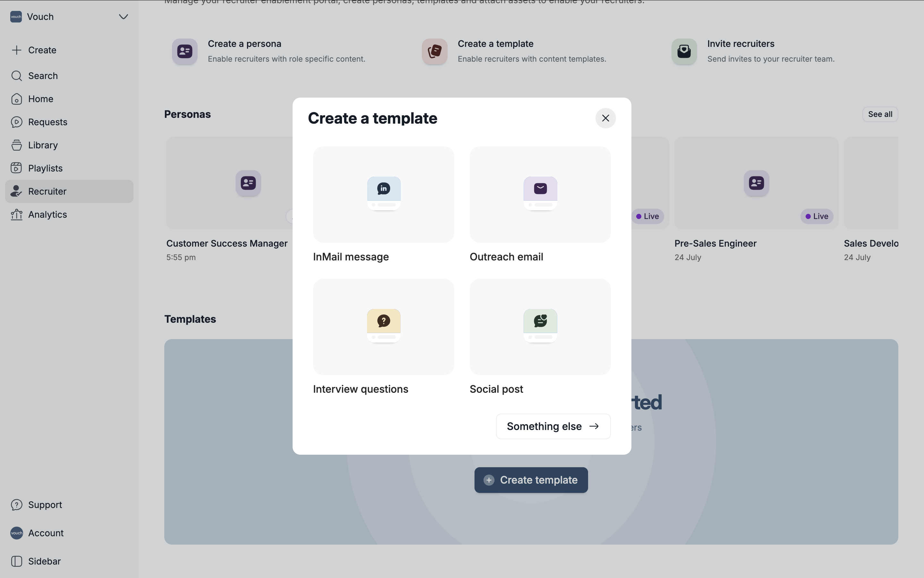Open the Requests section label

(x=48, y=122)
